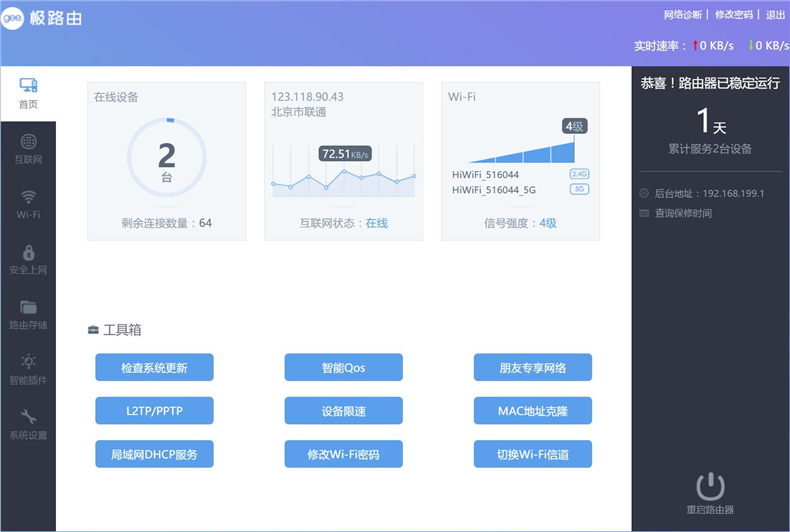Open 朋友专享网络 button
The height and width of the screenshot is (532, 790).
533,367
